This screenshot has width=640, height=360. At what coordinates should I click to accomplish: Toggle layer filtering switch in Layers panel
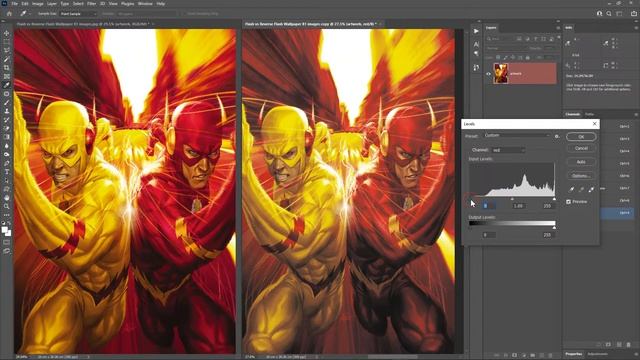point(558,38)
